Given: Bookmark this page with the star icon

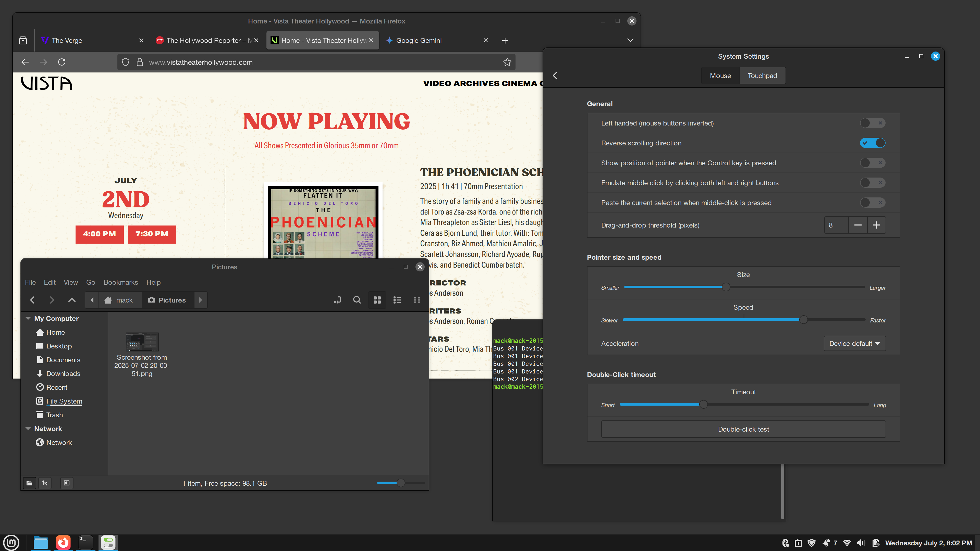Looking at the screenshot, I should (507, 62).
